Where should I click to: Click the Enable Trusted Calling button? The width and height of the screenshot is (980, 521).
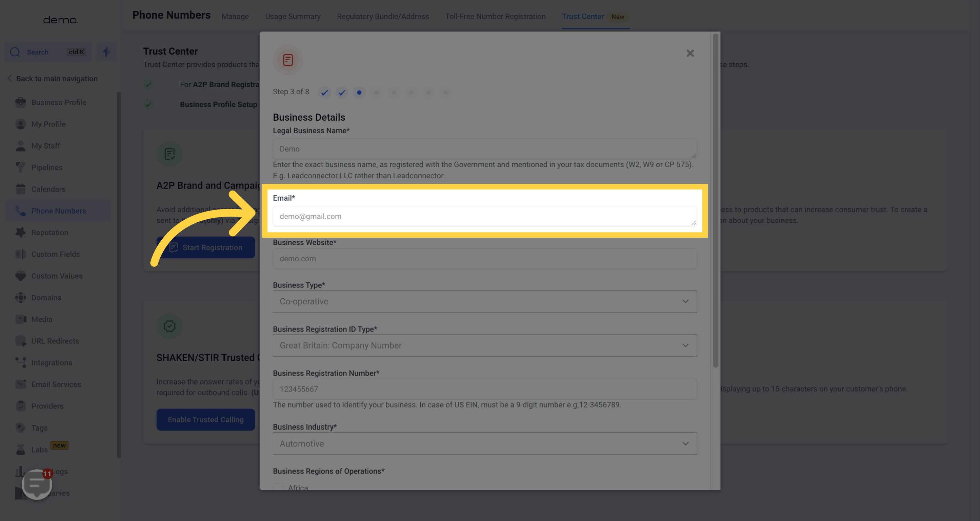pos(205,419)
